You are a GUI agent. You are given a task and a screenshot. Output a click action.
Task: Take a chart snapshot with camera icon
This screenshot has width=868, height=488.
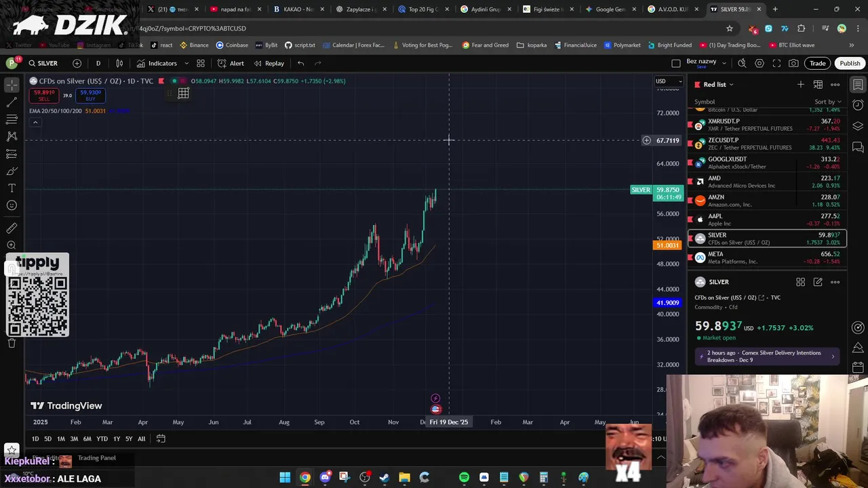pos(793,63)
